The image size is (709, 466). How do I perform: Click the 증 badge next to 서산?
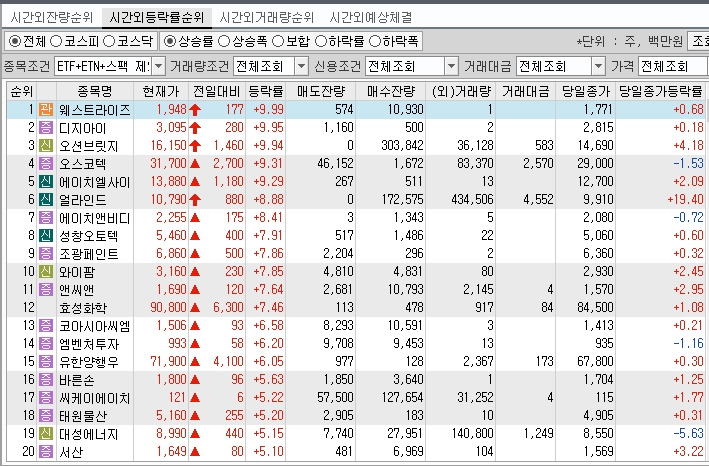[x=46, y=452]
